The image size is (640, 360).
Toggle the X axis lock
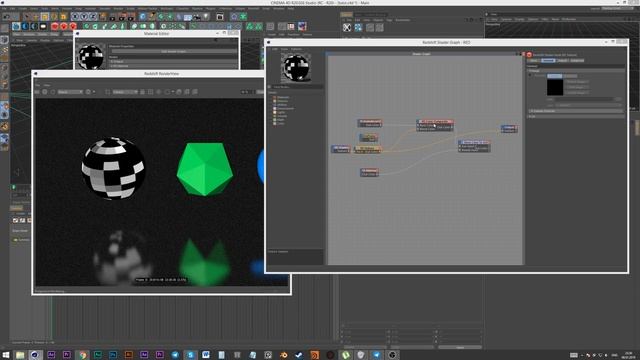[75, 17]
